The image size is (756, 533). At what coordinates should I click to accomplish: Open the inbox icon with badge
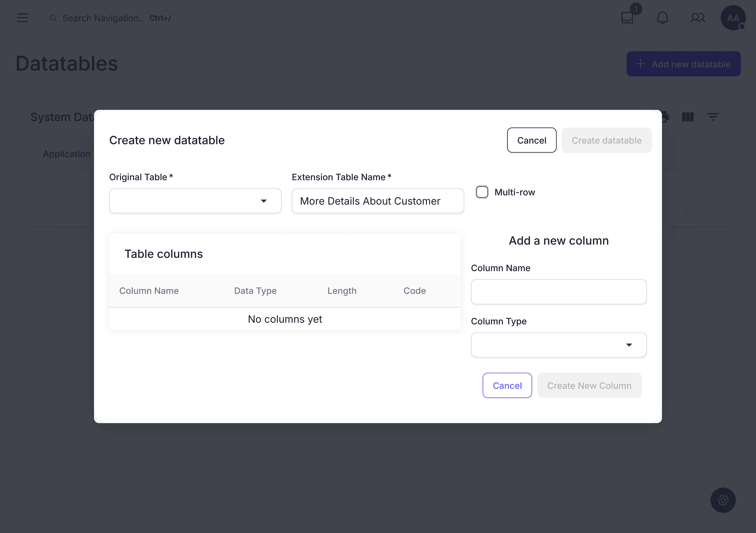[x=628, y=17]
